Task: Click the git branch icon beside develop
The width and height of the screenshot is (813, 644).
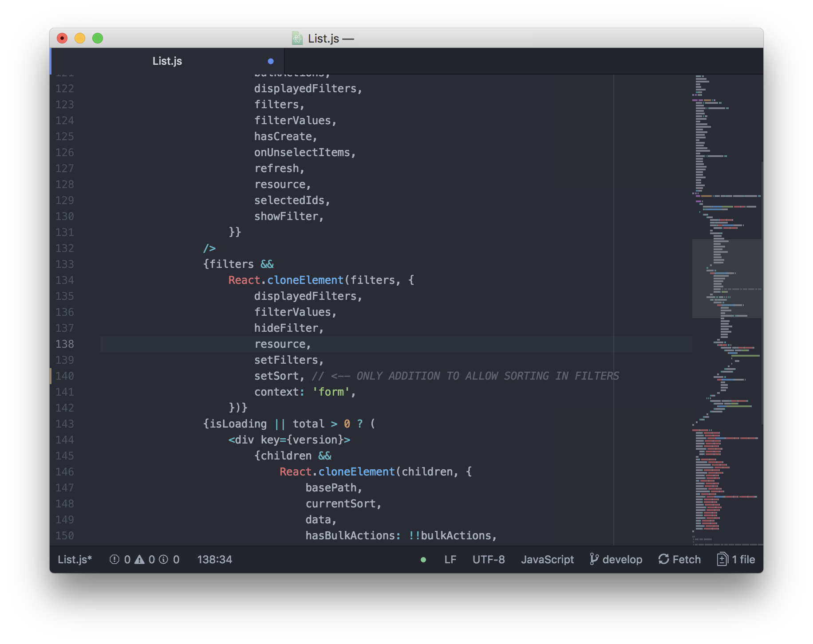Action: pos(594,559)
